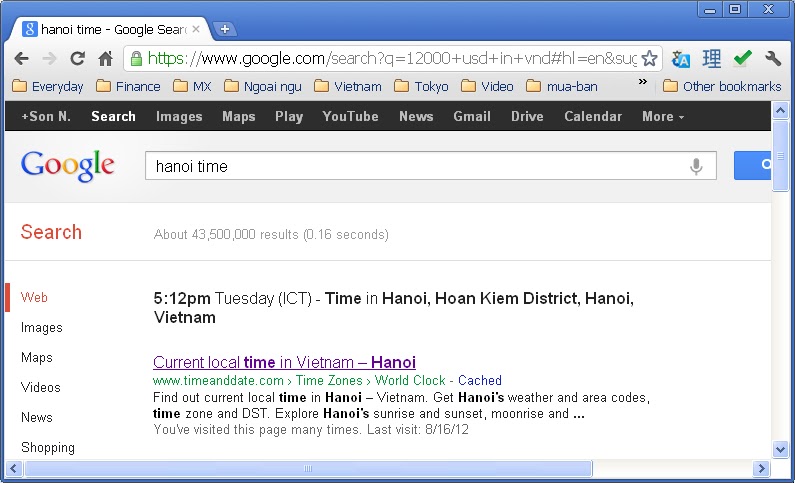Click the kanji character extension icon
Screen dimensions: 795x483
[x=711, y=59]
